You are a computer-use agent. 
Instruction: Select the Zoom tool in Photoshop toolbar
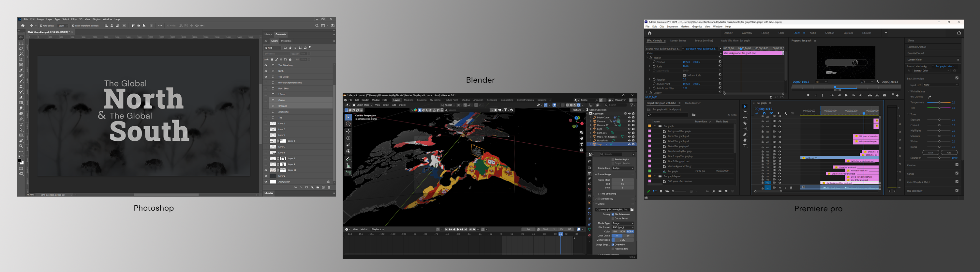point(21,146)
